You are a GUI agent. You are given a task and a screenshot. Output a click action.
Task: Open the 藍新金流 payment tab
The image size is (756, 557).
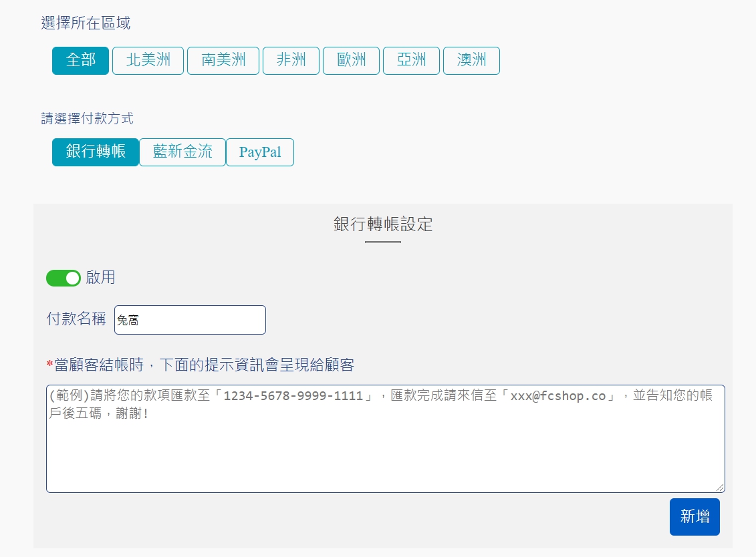(182, 152)
